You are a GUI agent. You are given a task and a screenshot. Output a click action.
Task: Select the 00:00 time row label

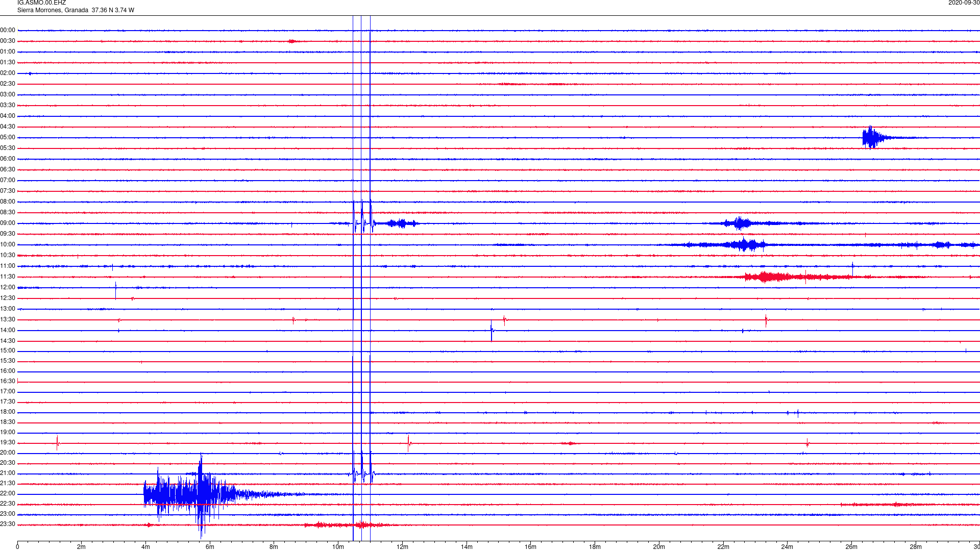[8, 30]
